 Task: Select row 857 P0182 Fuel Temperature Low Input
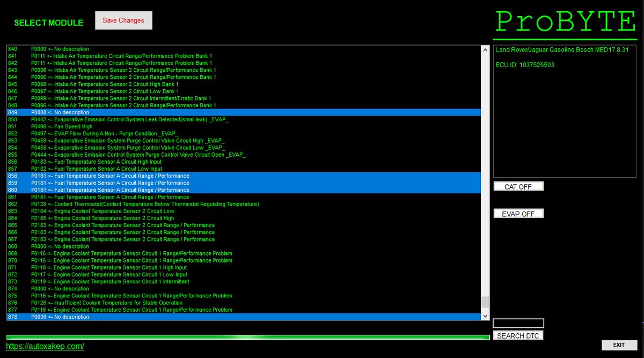click(244, 169)
